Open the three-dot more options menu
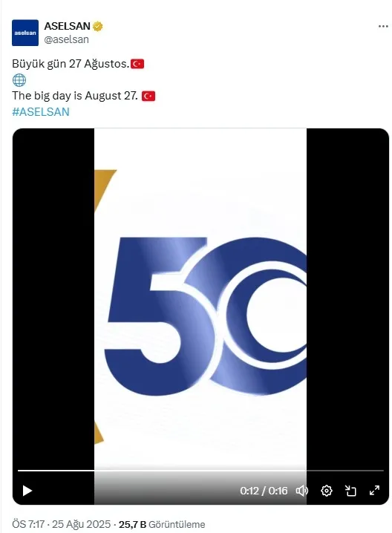The height and width of the screenshot is (533, 392). click(x=383, y=26)
